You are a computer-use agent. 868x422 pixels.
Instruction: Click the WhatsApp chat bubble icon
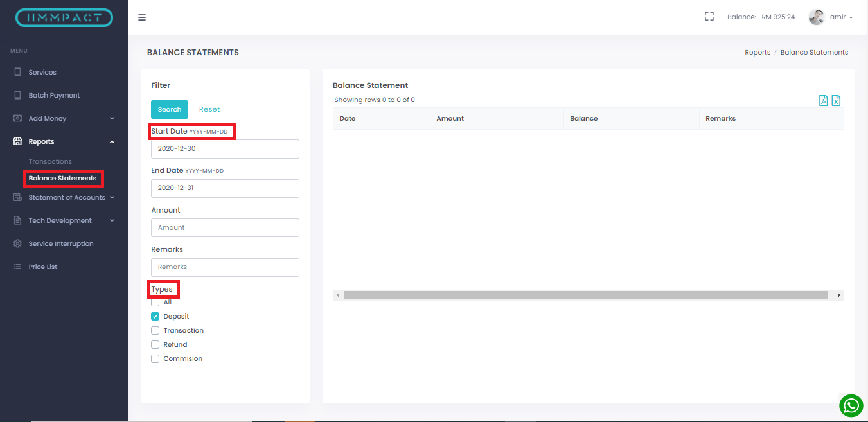coord(851,405)
